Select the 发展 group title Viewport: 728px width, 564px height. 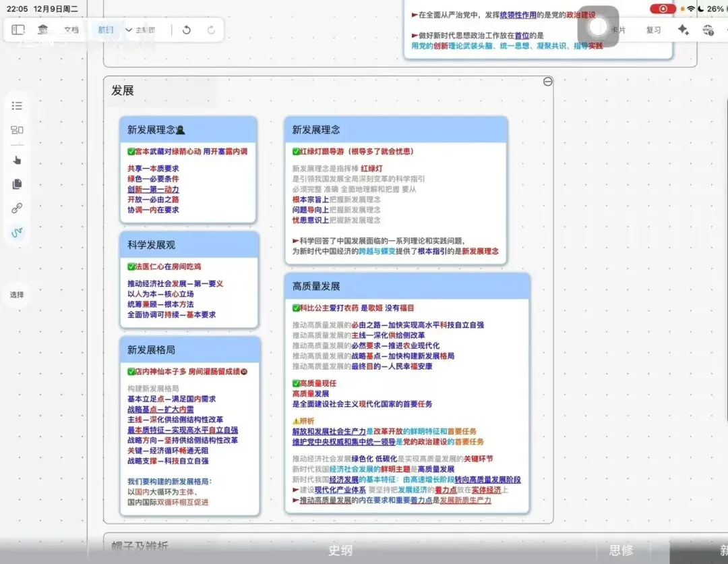[x=123, y=90]
